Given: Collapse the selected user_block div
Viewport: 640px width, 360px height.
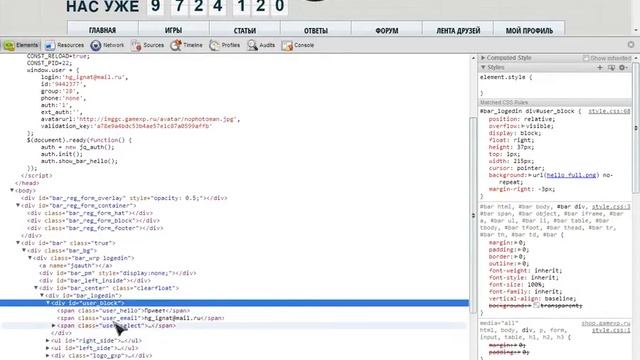Looking at the screenshot, I should pos(48,303).
